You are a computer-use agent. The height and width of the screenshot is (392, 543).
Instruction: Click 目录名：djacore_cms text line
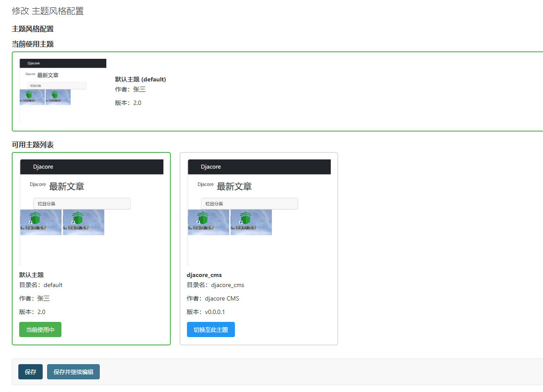[x=215, y=285]
